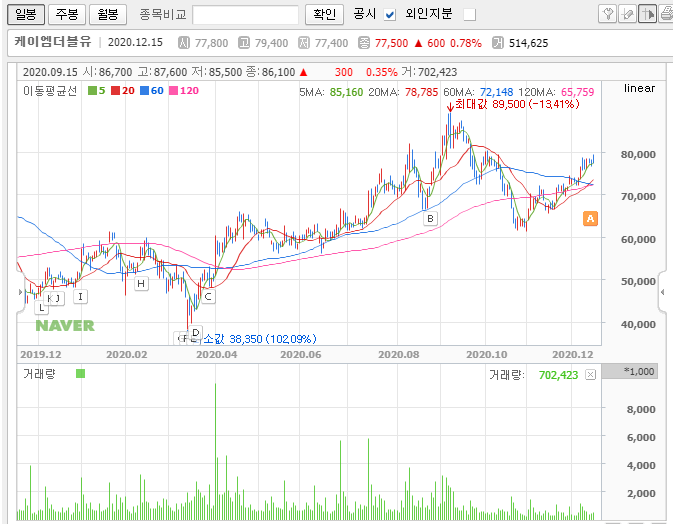The width and height of the screenshot is (673, 524).
Task: Click the 2020.08 date axis label
Action: [398, 354]
